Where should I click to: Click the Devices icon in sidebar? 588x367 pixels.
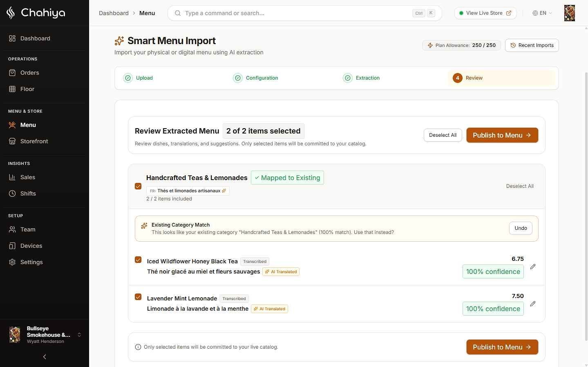[x=12, y=246]
